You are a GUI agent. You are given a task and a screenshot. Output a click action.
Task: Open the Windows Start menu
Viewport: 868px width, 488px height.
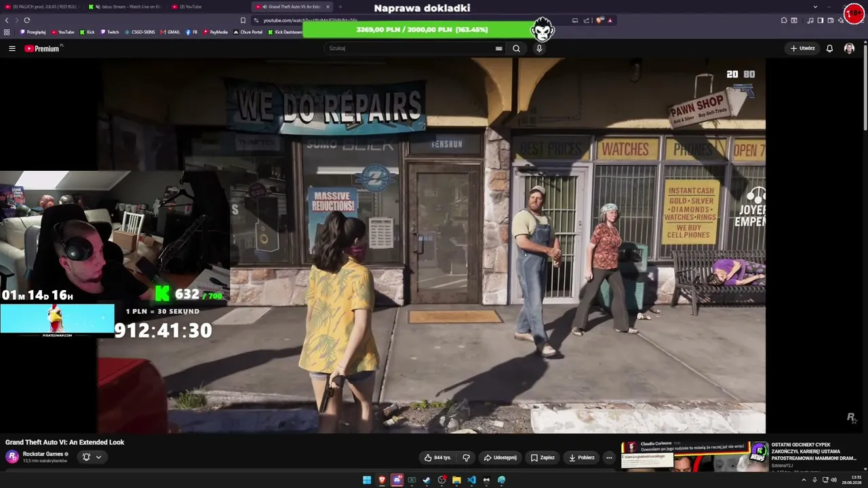click(x=367, y=480)
